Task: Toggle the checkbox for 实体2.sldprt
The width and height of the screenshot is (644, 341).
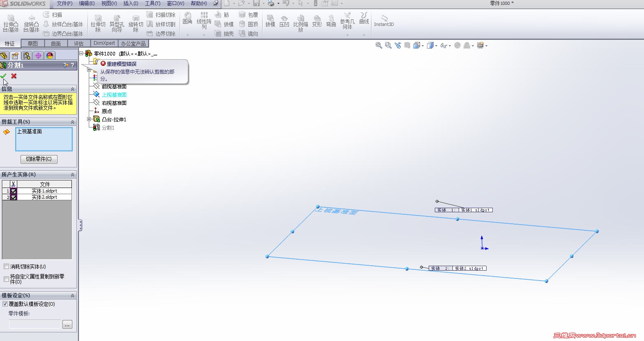Action: pyautogui.click(x=14, y=197)
